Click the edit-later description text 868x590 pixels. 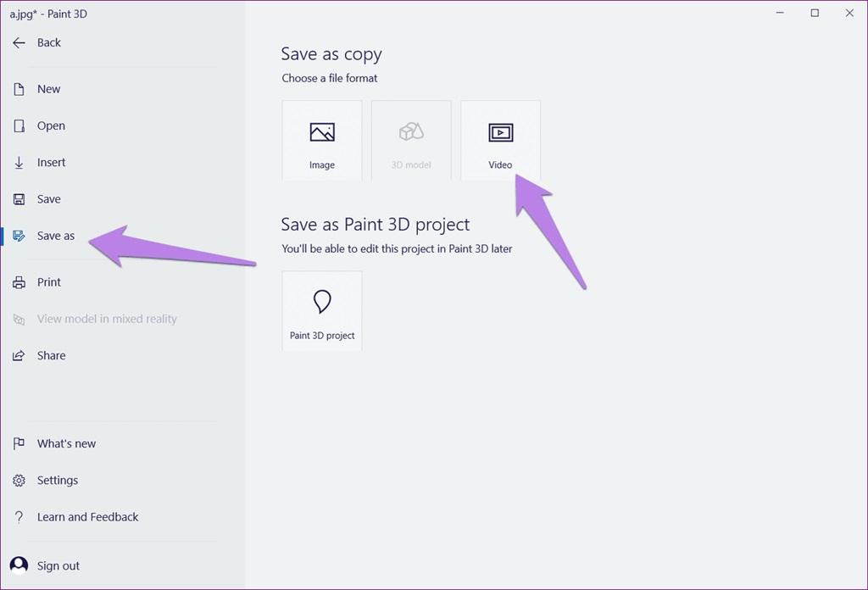coord(397,248)
